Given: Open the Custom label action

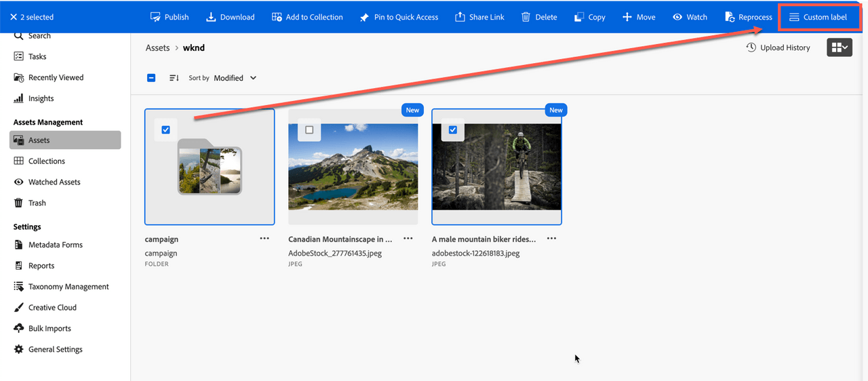Looking at the screenshot, I should click(x=818, y=17).
